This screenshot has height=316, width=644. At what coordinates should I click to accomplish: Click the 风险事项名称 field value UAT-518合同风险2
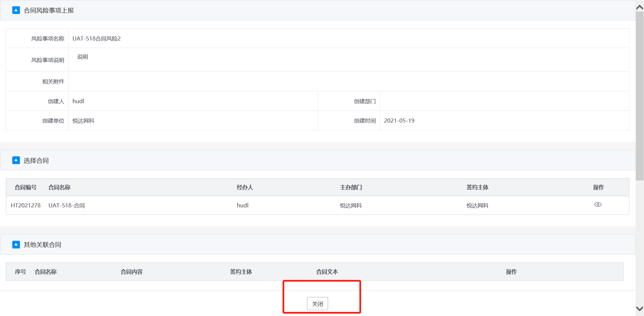click(x=97, y=38)
